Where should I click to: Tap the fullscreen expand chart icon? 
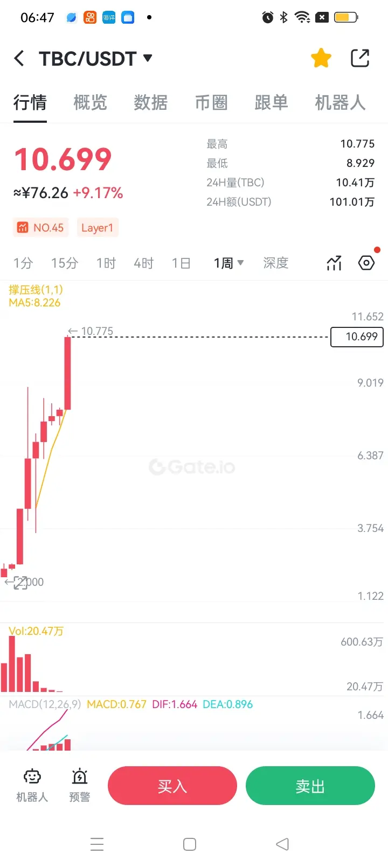(20, 583)
